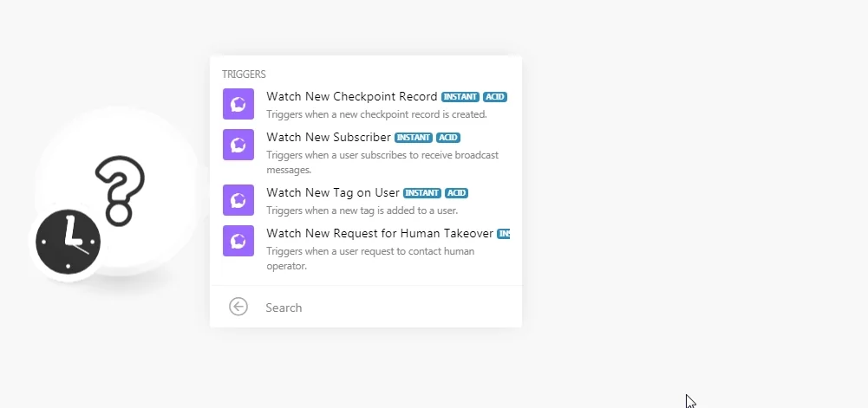The height and width of the screenshot is (408, 868).
Task: Click INSTANT badge beside Watch New Subscriber
Action: tap(414, 138)
